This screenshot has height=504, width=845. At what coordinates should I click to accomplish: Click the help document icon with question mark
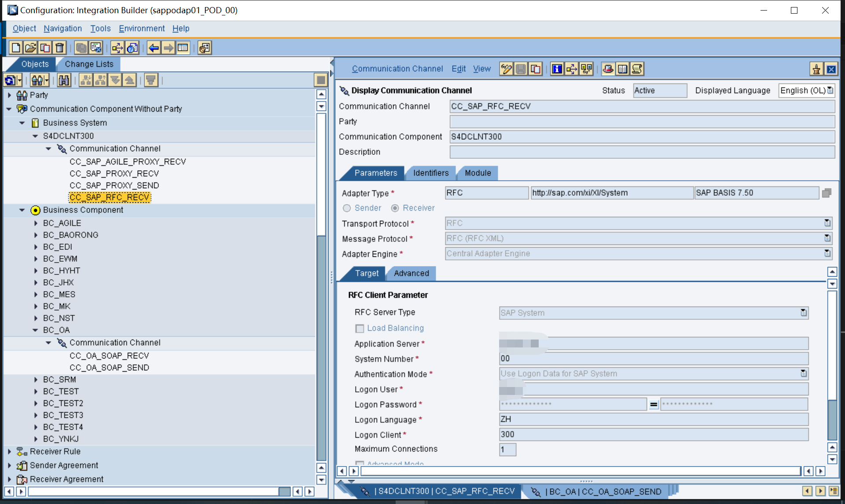[132, 47]
